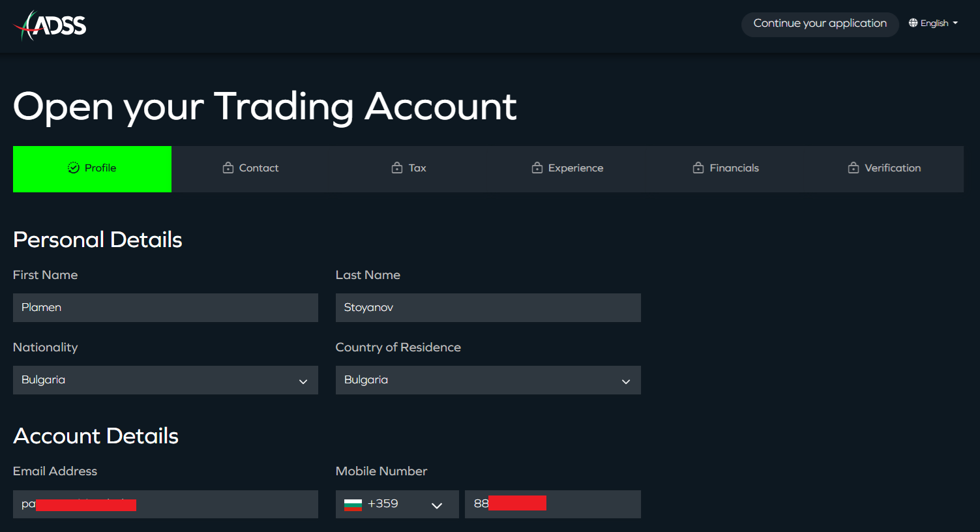
Task: Expand the Nationality dropdown
Action: point(166,380)
